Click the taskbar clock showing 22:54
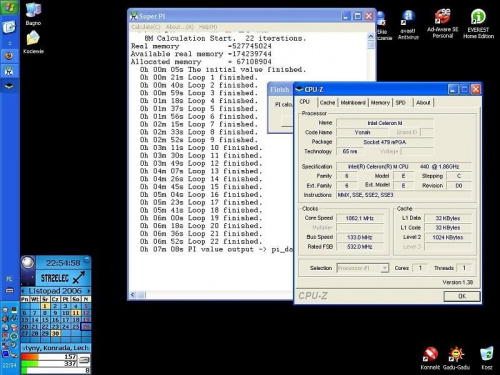 (x=9, y=365)
